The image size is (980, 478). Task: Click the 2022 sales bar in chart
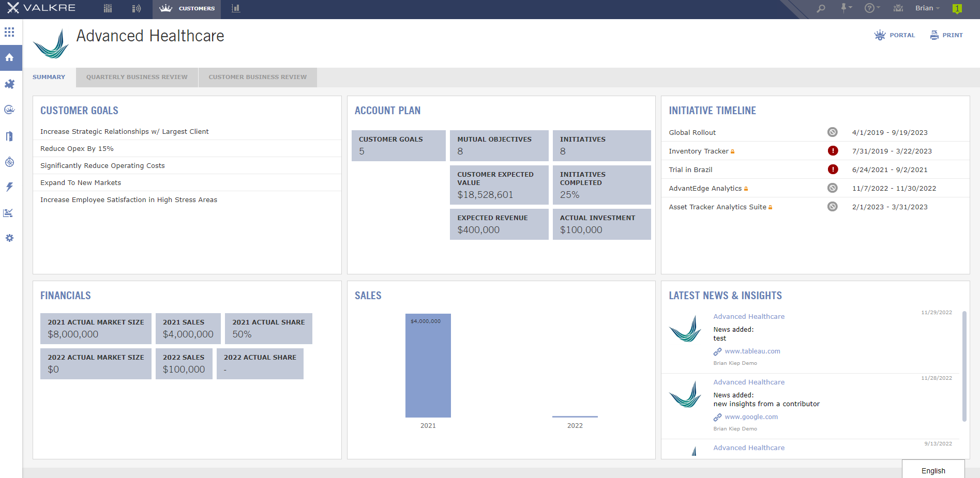point(575,417)
